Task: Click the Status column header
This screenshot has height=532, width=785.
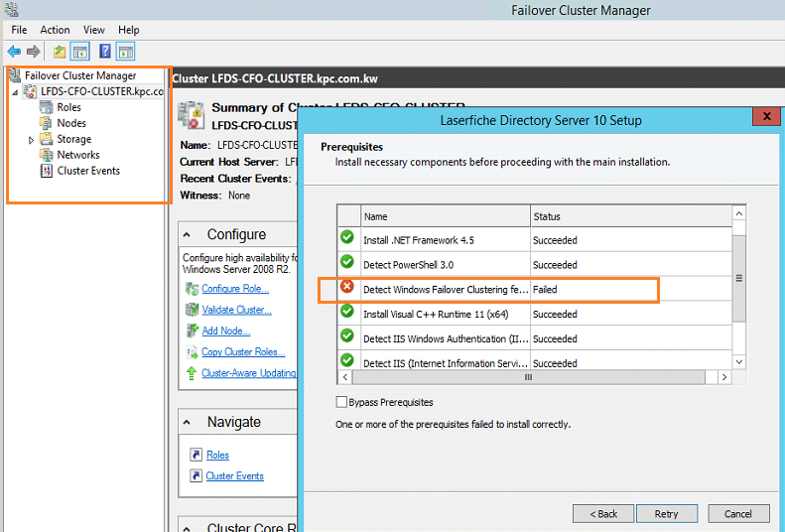Action: [631, 216]
